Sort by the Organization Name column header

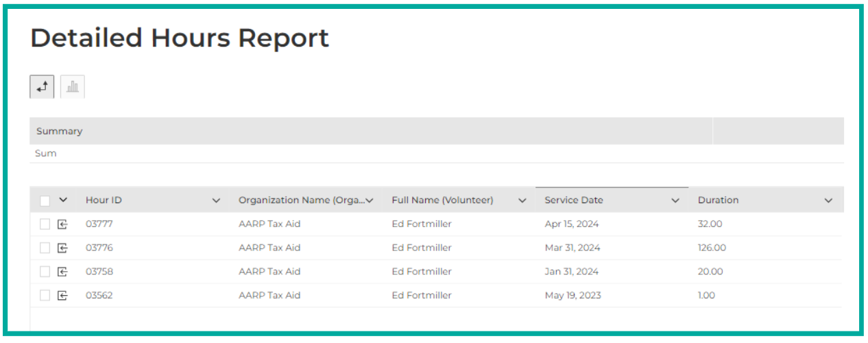pos(302,200)
